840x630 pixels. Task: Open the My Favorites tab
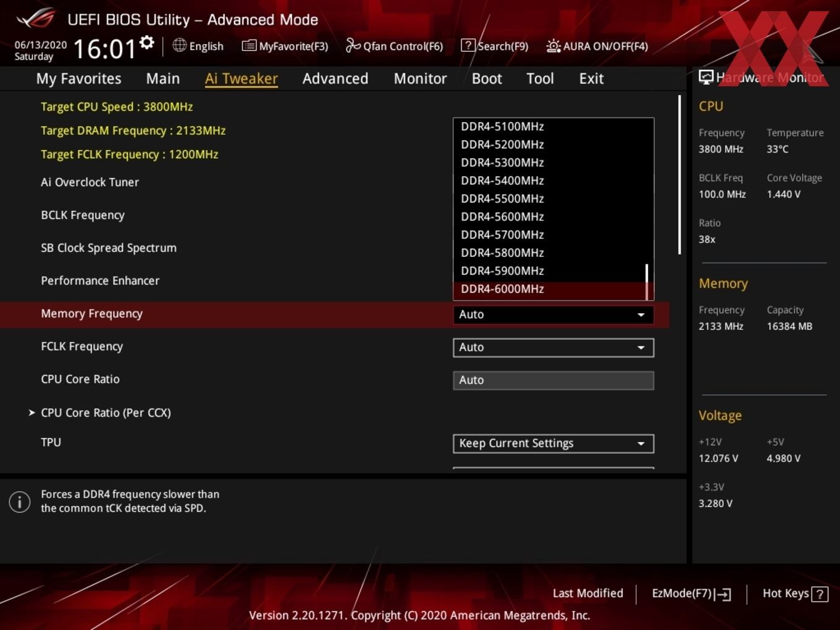(78, 78)
